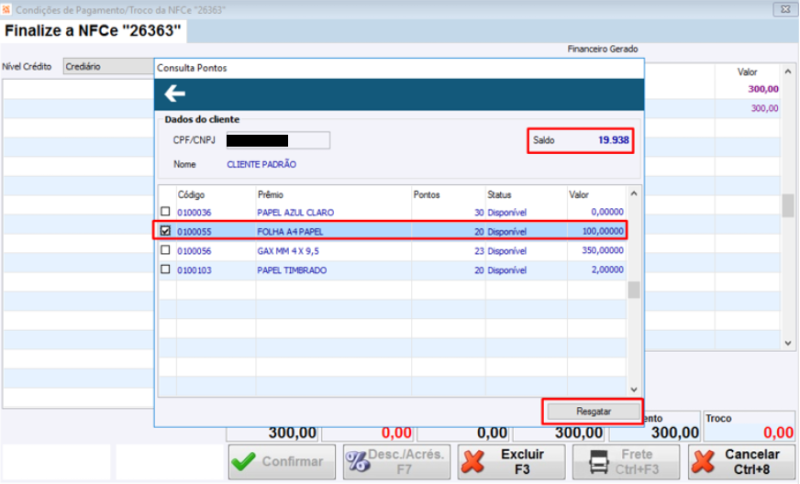The width and height of the screenshot is (800, 484).
Task: Click up arrow of Valor panel scrollbar
Action: 788,72
